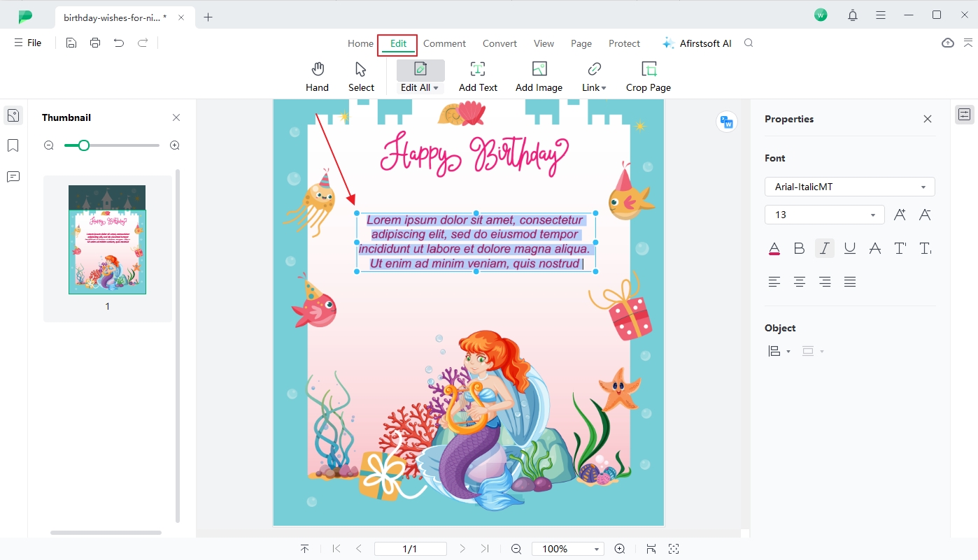The image size is (978, 560).
Task: Center align the text
Action: (x=800, y=282)
